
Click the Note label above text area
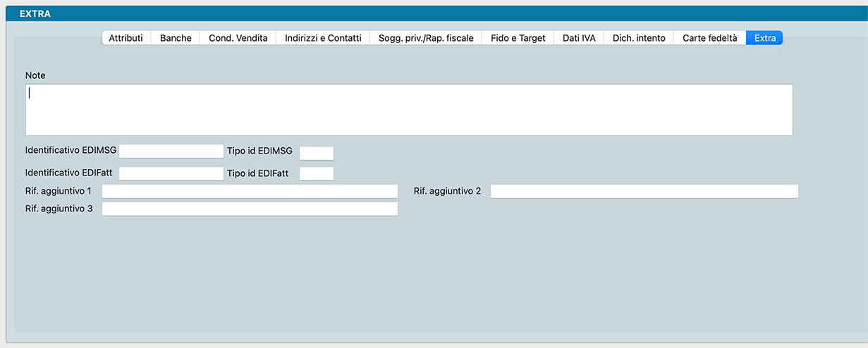[35, 75]
